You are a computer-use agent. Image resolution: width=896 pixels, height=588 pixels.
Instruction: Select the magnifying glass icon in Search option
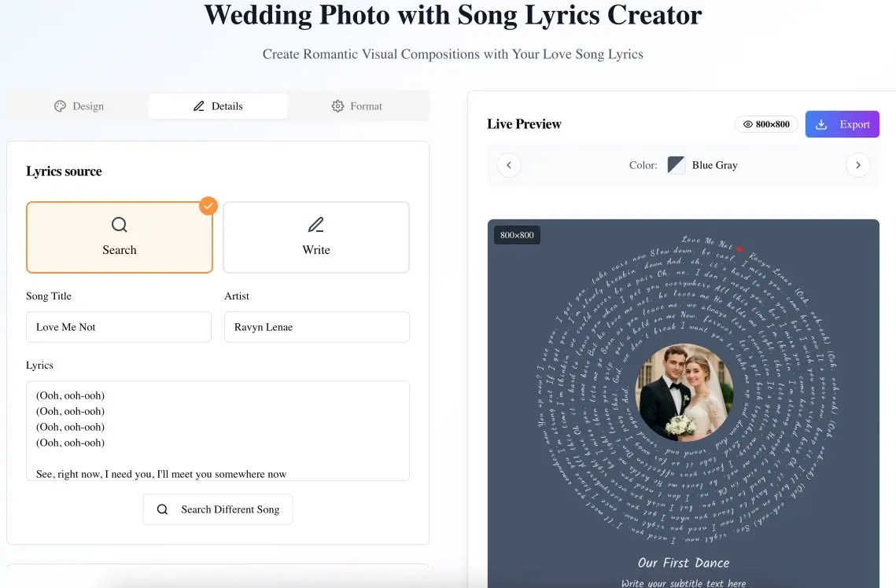pyautogui.click(x=119, y=224)
